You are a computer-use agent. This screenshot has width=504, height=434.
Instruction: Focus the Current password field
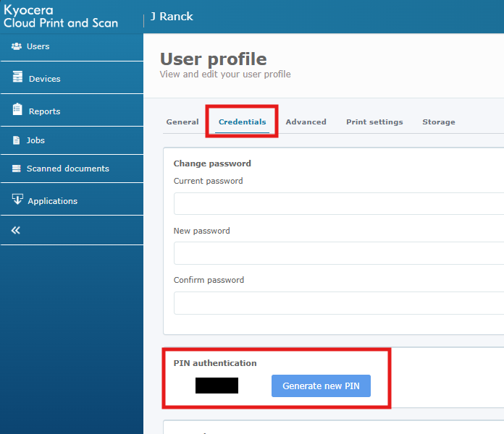(x=339, y=204)
